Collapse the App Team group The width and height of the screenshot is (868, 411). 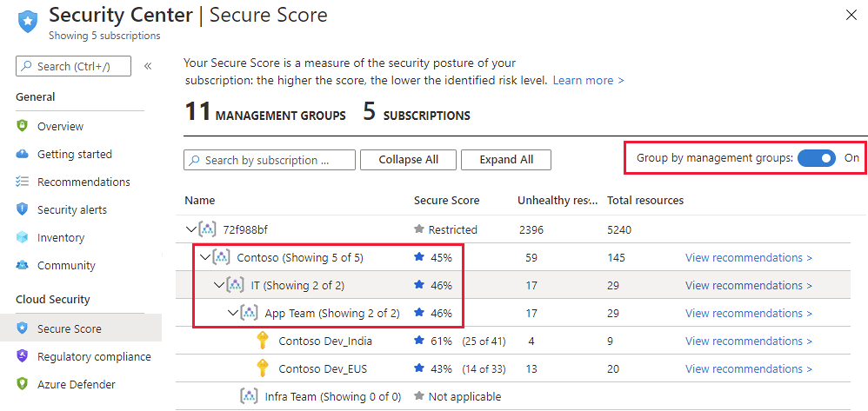point(232,313)
